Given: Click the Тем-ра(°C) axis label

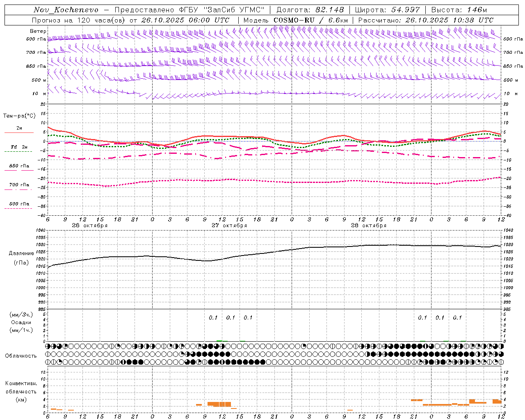Looking at the screenshot, I should point(19,116).
